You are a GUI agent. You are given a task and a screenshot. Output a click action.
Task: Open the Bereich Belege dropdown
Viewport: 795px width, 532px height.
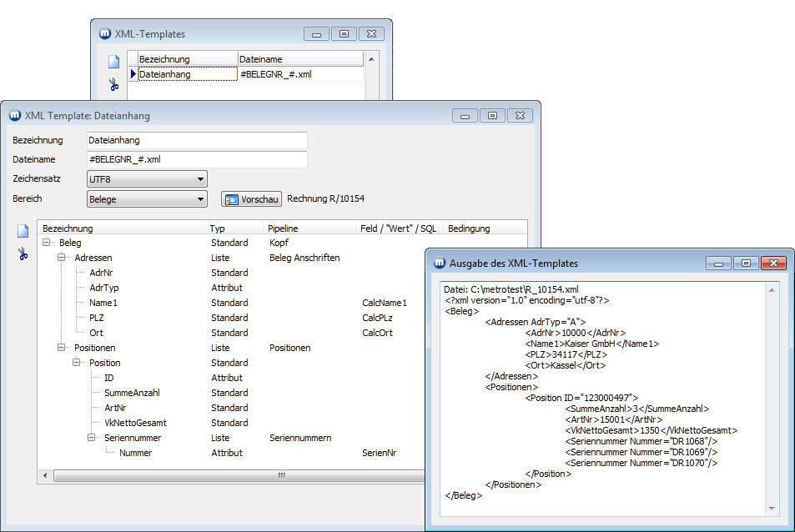(200, 199)
